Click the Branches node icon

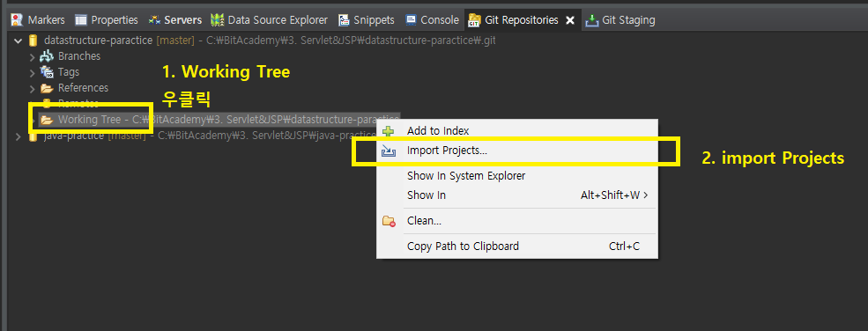[47, 56]
